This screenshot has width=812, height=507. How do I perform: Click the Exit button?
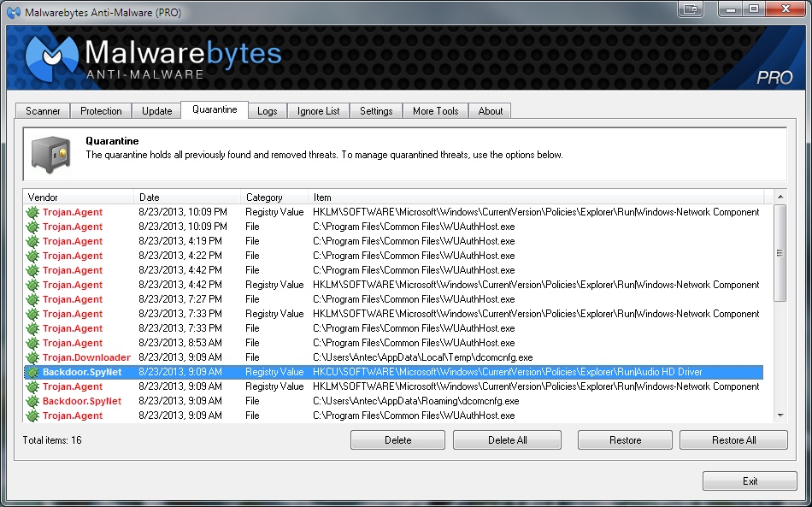pos(750,481)
